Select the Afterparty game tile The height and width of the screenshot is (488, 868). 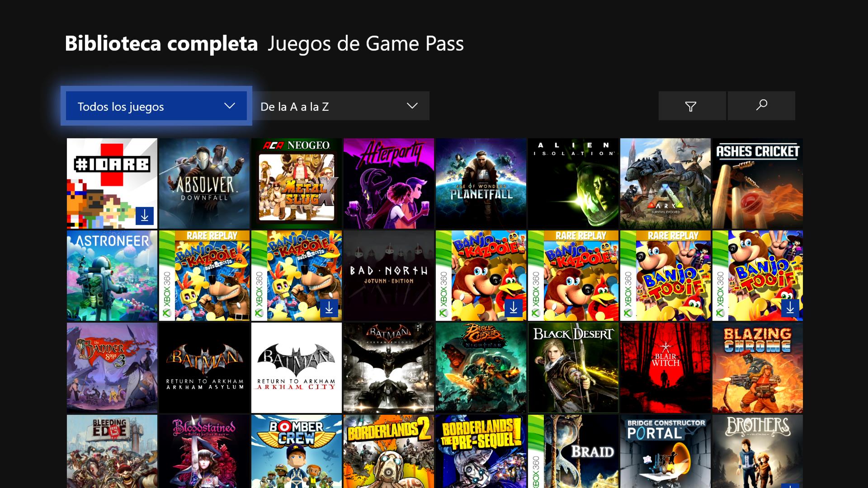pyautogui.click(x=389, y=183)
